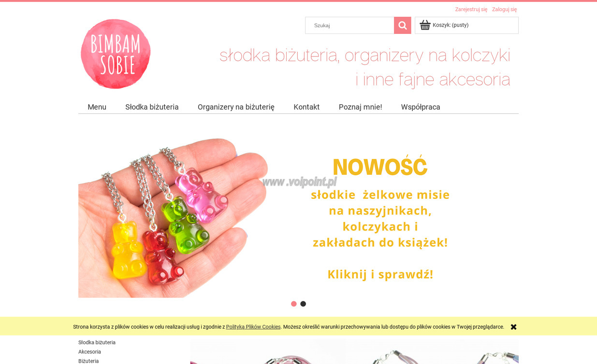Open the Menu navigation item
Image resolution: width=597 pixels, height=364 pixels.
[97, 107]
